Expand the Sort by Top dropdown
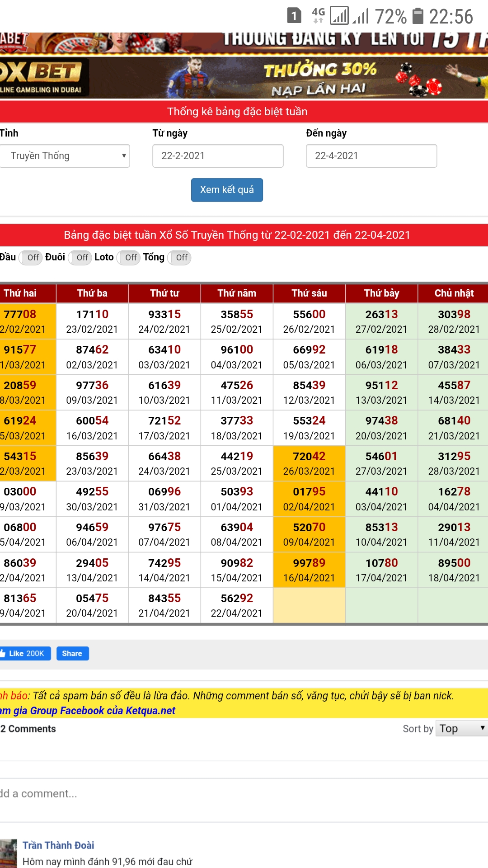The height and width of the screenshot is (868, 488). (x=461, y=728)
